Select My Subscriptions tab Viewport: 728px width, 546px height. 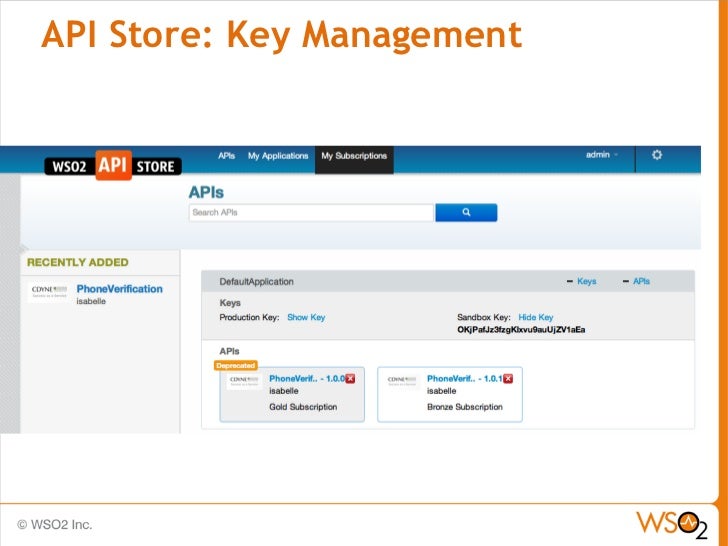(x=354, y=160)
